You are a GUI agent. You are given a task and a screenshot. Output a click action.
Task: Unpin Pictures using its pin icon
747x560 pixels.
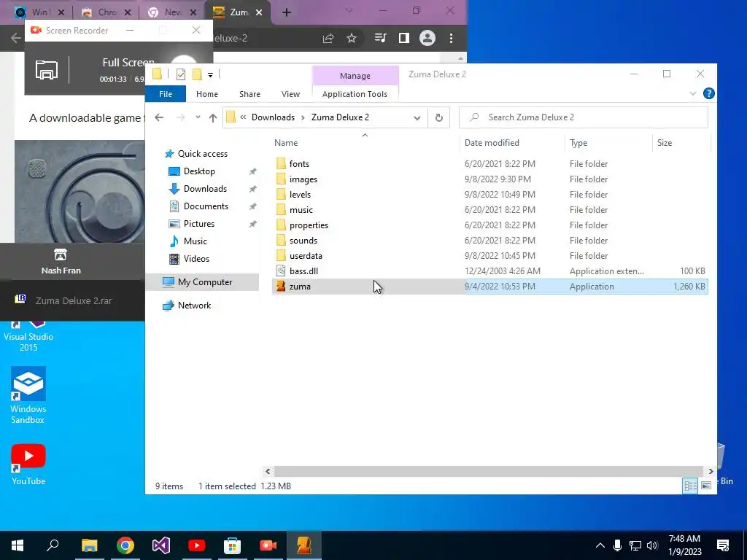[252, 224]
